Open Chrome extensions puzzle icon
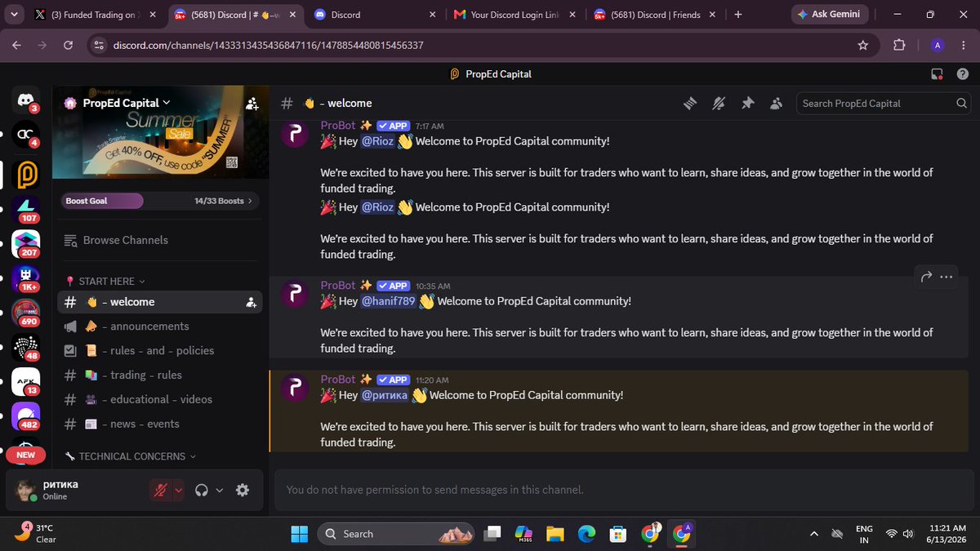This screenshot has height=551, width=980. point(900,46)
